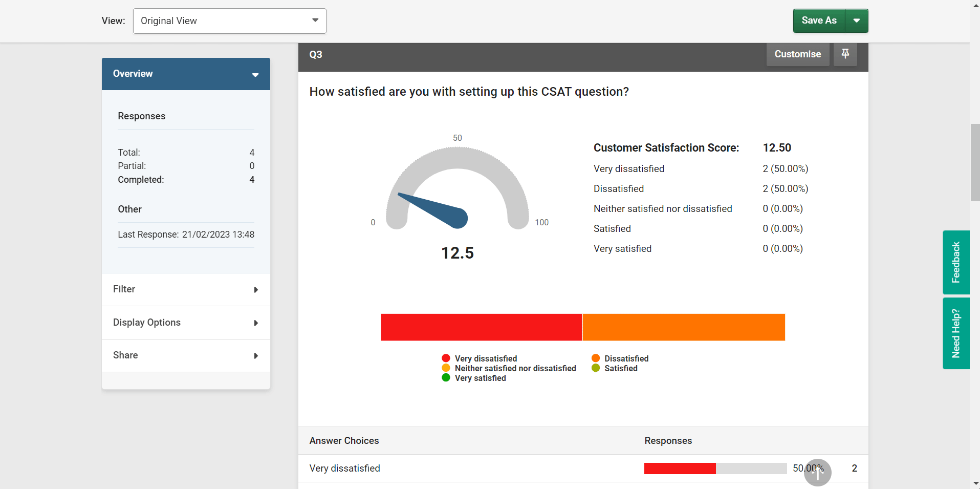Open the Save As dropdown arrow

856,20
